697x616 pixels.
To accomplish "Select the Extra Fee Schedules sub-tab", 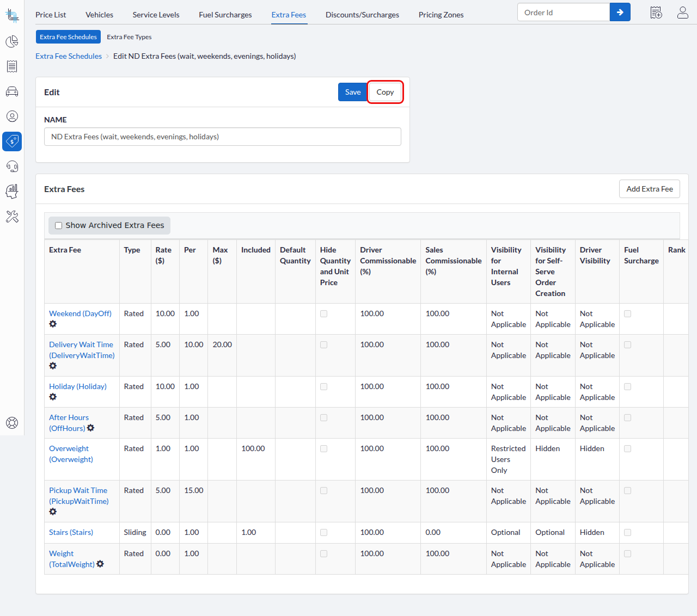I will tap(68, 37).
